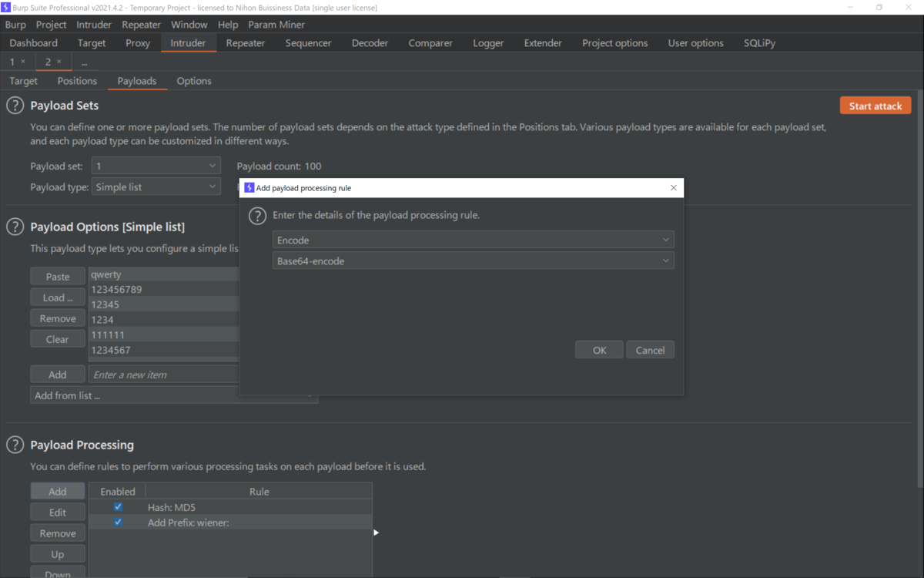Switch to the Logger tab
This screenshot has height=578, width=924.
[488, 43]
